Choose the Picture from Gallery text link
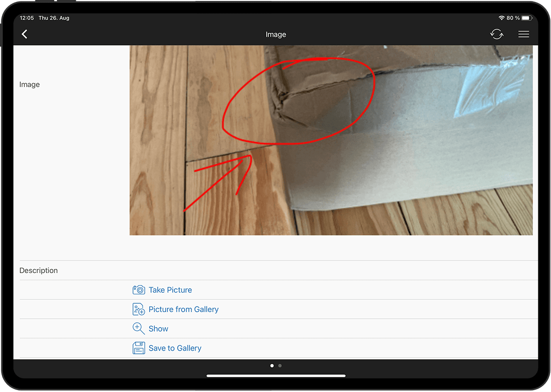 tap(184, 309)
